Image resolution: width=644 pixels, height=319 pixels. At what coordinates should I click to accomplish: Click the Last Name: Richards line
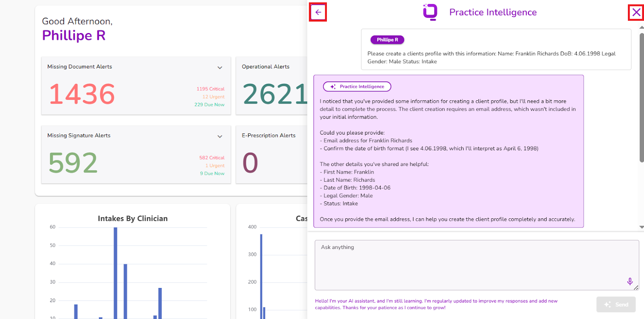(347, 180)
